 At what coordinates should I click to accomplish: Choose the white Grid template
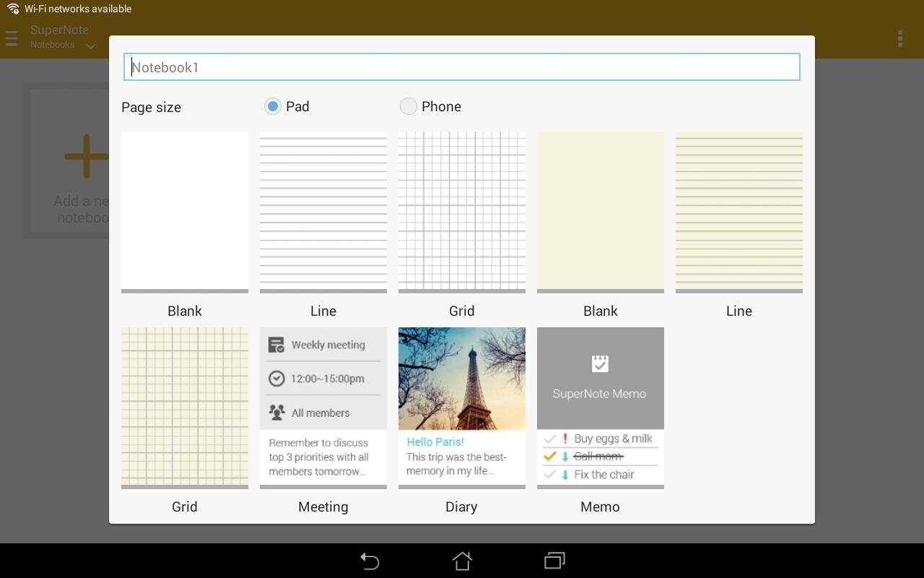462,212
